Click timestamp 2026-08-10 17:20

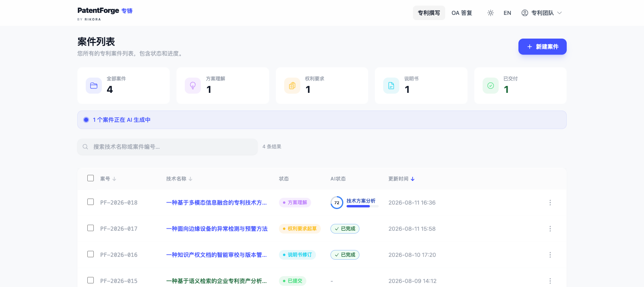tap(412, 255)
